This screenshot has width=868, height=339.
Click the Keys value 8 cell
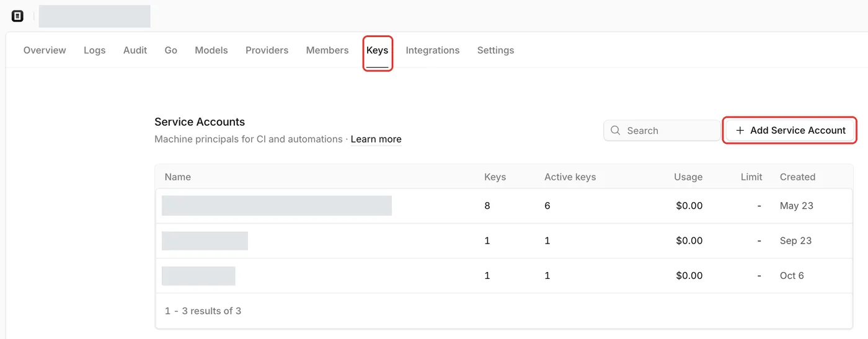coord(487,206)
